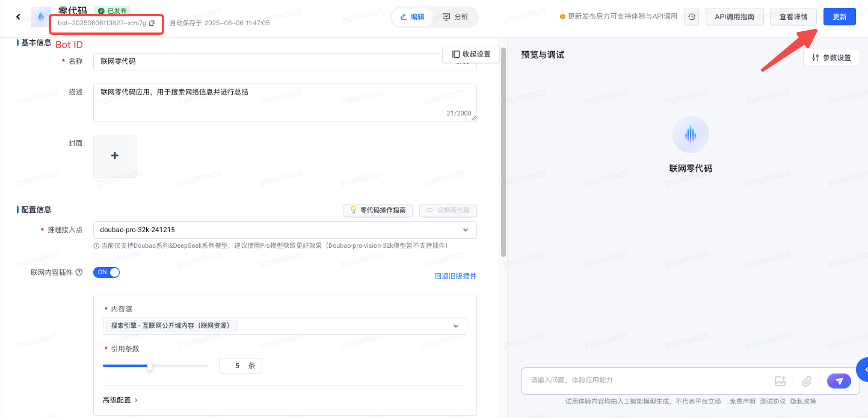This screenshot has height=418, width=868.
Task: Expand 高级配置 section
Action: click(x=120, y=400)
